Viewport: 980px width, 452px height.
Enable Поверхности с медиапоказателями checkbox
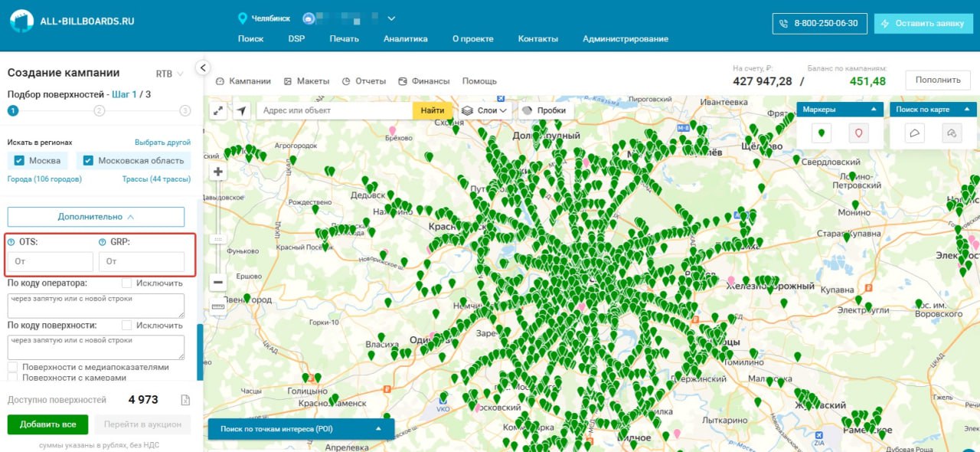coord(12,367)
